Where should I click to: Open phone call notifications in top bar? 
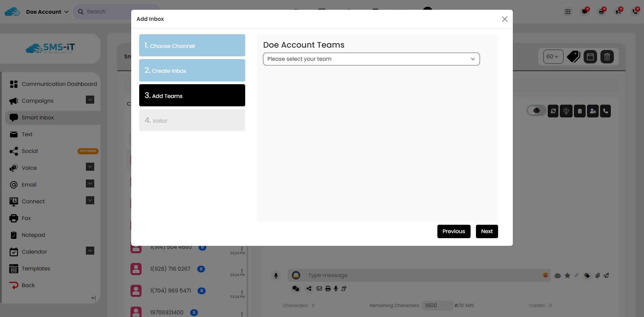(x=635, y=12)
